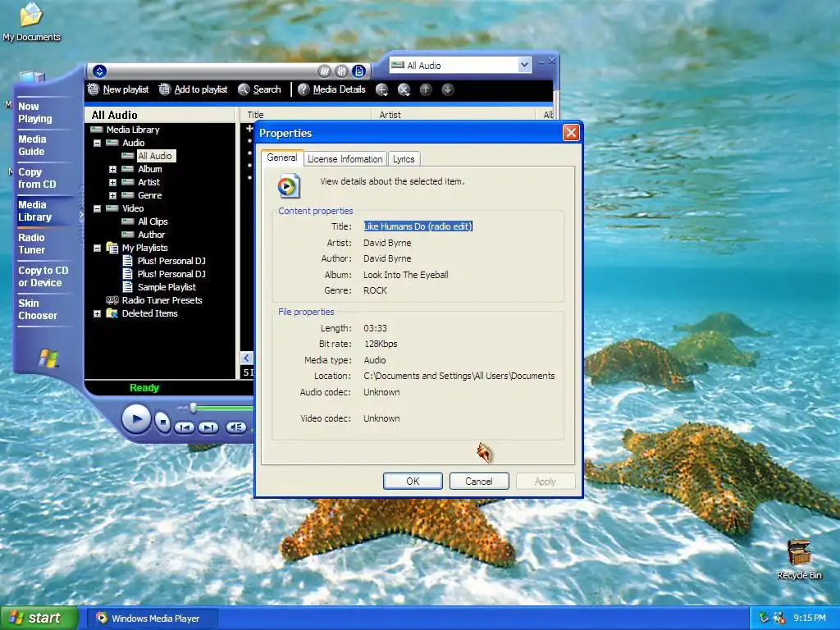Toggle the mute speaker button
Image resolution: width=840 pixels, height=630 pixels.
(236, 427)
